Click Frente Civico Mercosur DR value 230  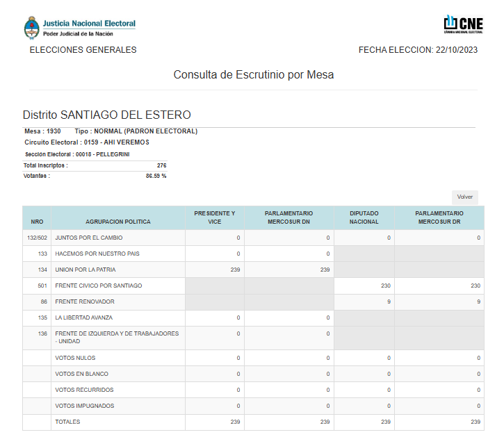475,286
